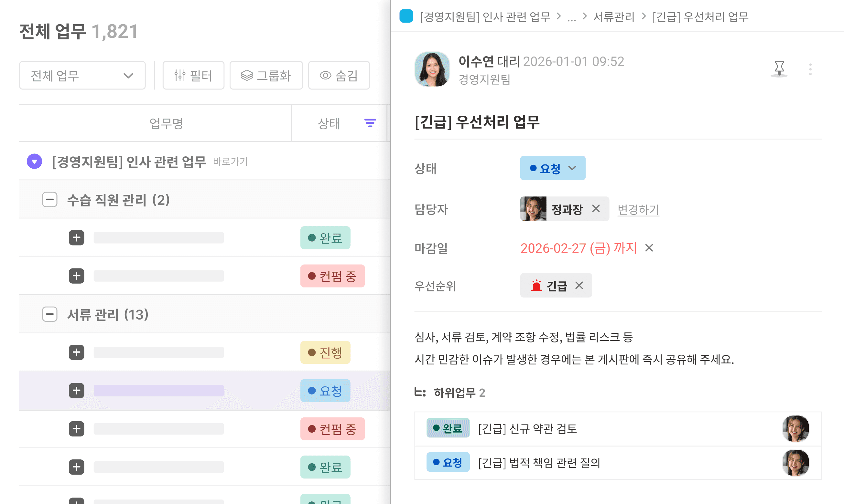Click the status column sort/filter icon
Screen dimensions: 844x504
coord(370,123)
